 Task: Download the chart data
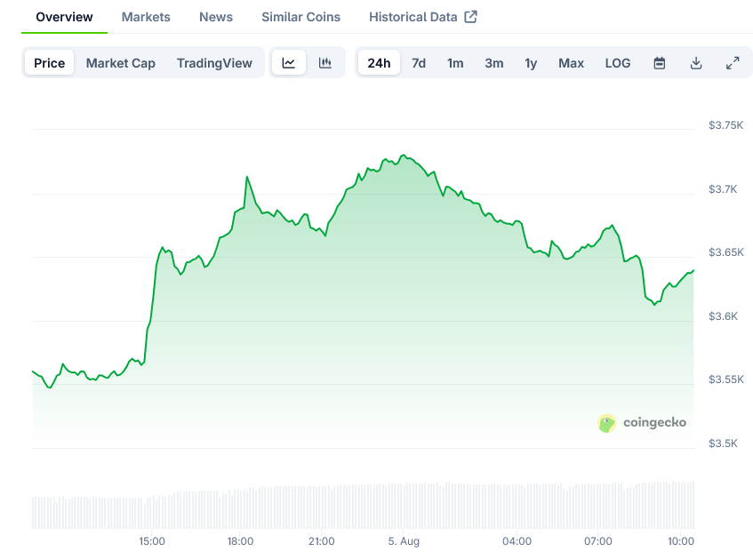(x=696, y=63)
